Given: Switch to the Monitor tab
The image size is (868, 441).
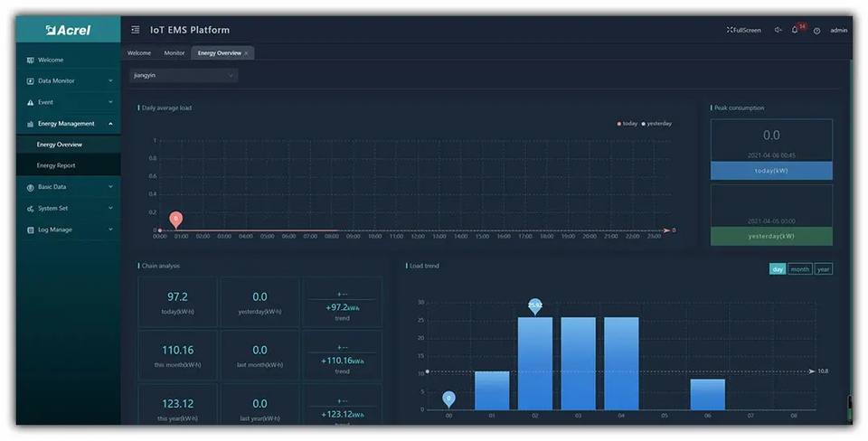Looking at the screenshot, I should coord(175,53).
